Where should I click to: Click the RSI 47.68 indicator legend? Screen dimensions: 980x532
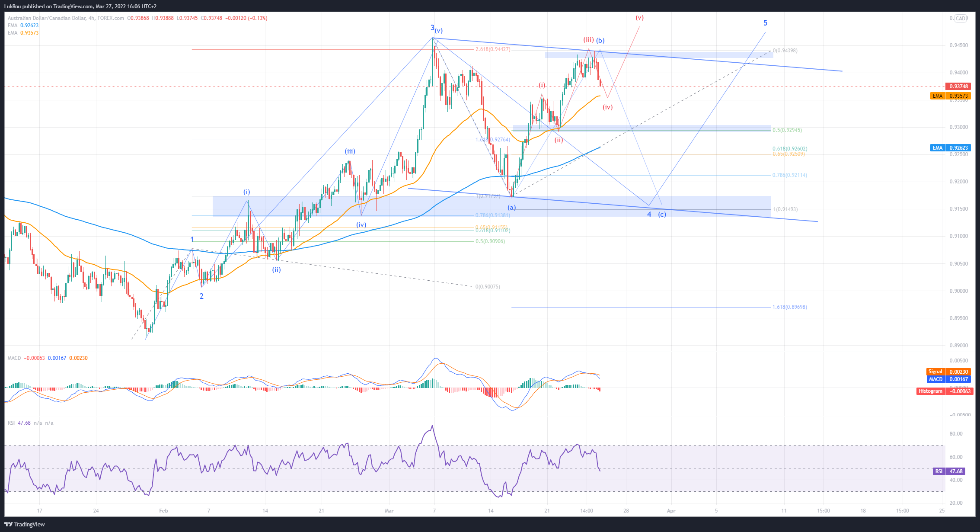19,423
